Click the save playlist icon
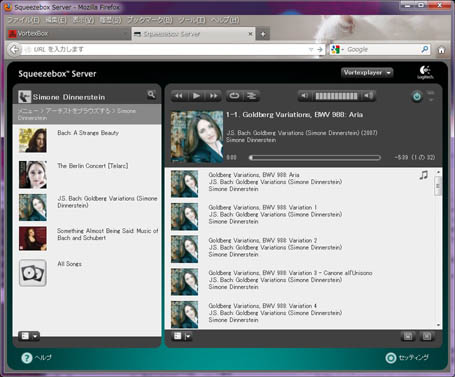Image resolution: width=455 pixels, height=377 pixels. click(x=408, y=336)
